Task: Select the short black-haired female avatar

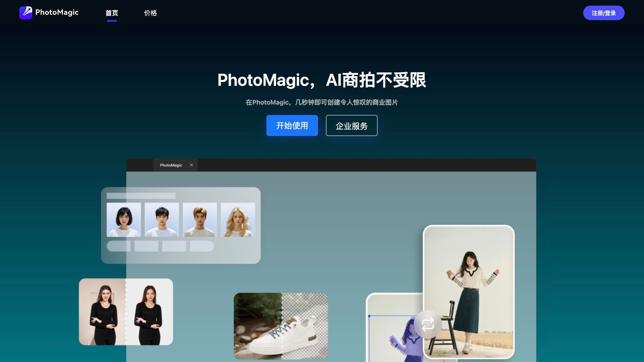Action: 124,219
